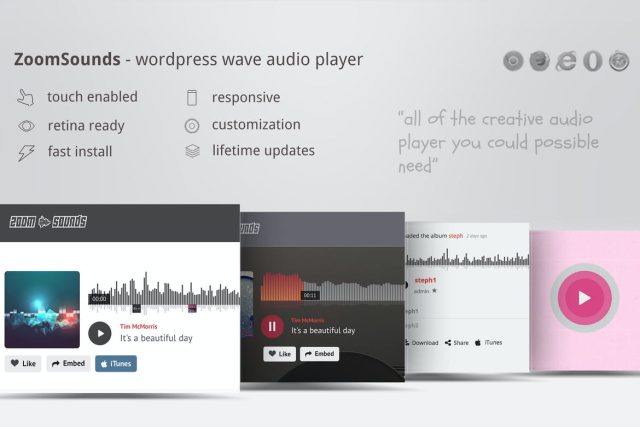Pause the track in the dark player
The height and width of the screenshot is (427, 640).
pyautogui.click(x=272, y=326)
